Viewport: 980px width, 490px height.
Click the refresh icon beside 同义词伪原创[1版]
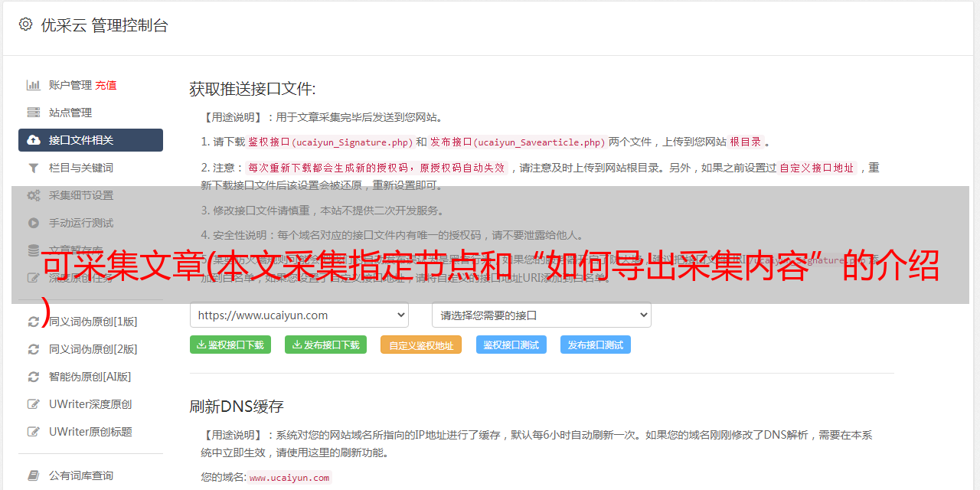coord(34,322)
